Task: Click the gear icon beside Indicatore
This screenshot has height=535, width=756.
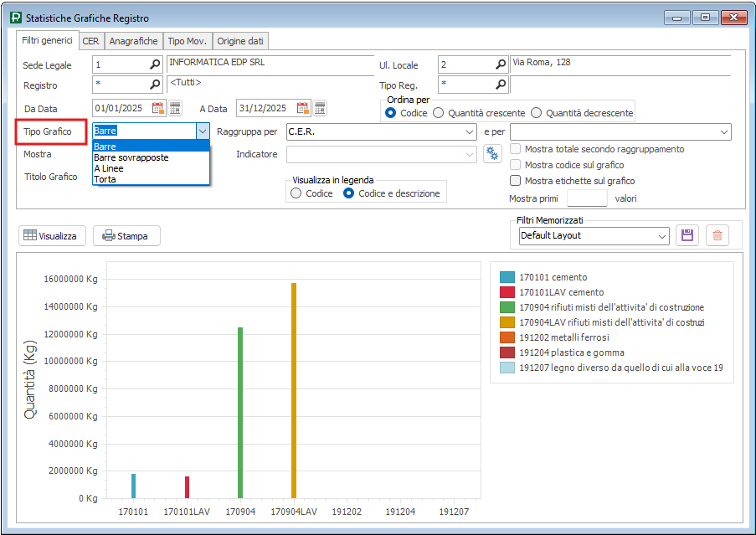Action: (x=492, y=153)
